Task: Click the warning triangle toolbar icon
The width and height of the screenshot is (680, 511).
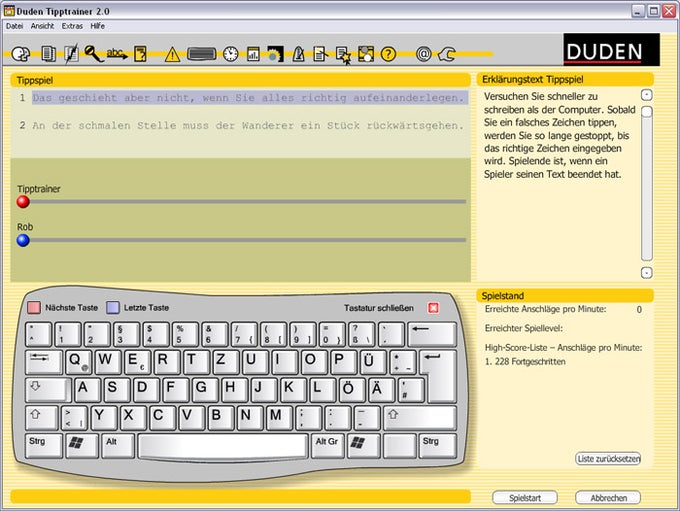Action: coord(172,55)
